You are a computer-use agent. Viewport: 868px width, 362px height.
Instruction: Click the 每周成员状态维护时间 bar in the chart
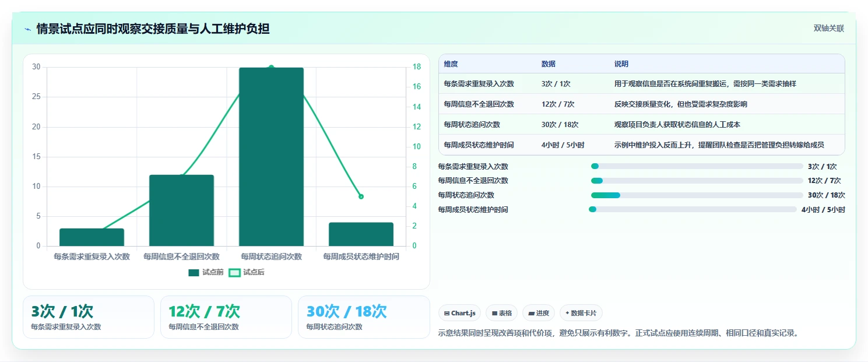pyautogui.click(x=361, y=234)
